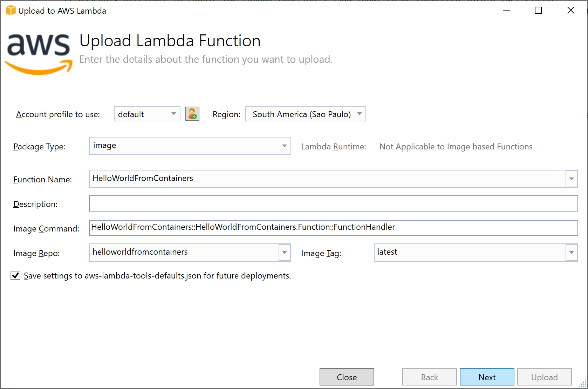This screenshot has height=389, width=588.
Task: Click the package icon in the title bar
Action: [11, 11]
